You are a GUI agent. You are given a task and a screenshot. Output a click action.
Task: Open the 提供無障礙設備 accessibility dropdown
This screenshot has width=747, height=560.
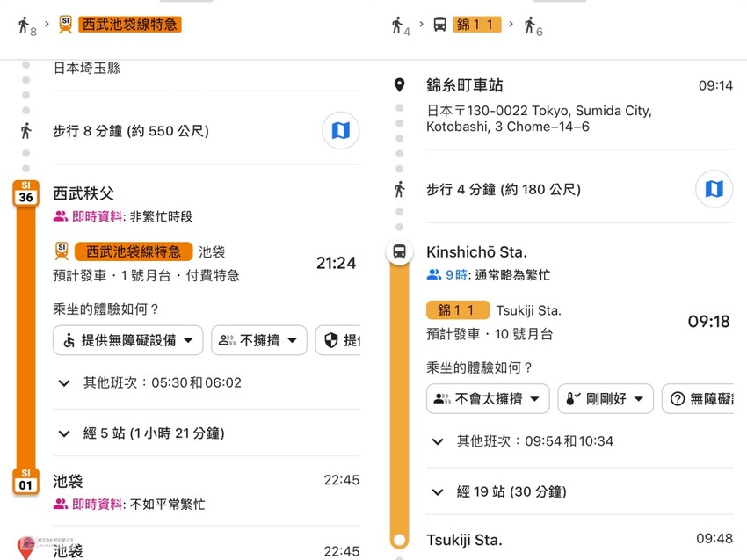pyautogui.click(x=128, y=340)
